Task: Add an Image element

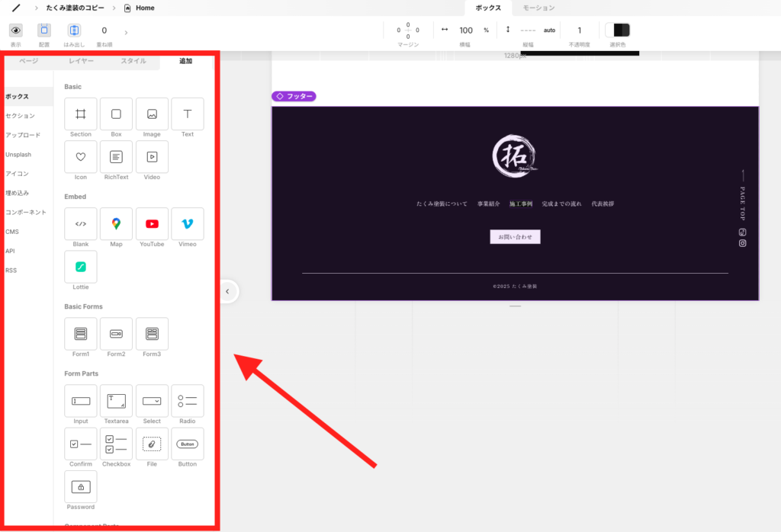Action: 152,114
